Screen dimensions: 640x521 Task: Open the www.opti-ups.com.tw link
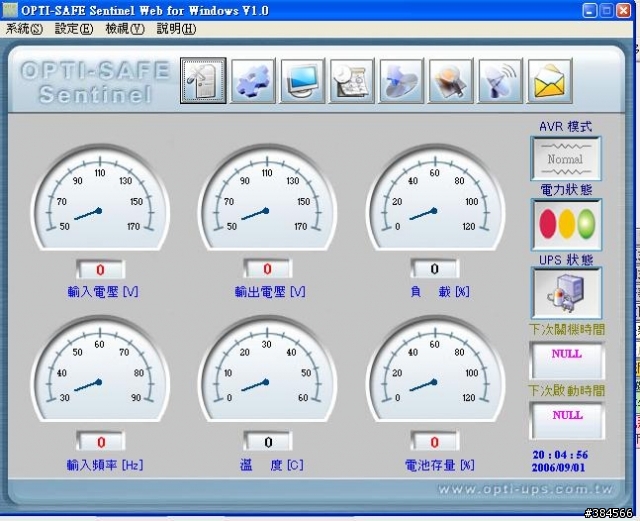(x=526, y=489)
